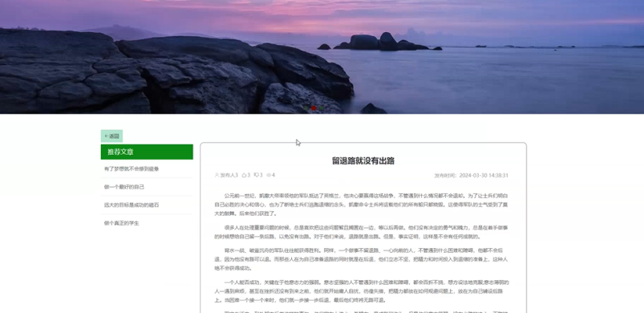This screenshot has height=313, width=644.
Task: Click the paragraph starting 很多人在处理重要问题
Action: pos(362,232)
